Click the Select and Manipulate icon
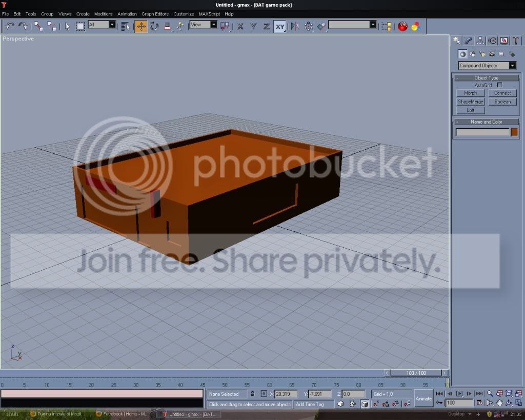The width and height of the screenshot is (525, 420). pos(180,26)
